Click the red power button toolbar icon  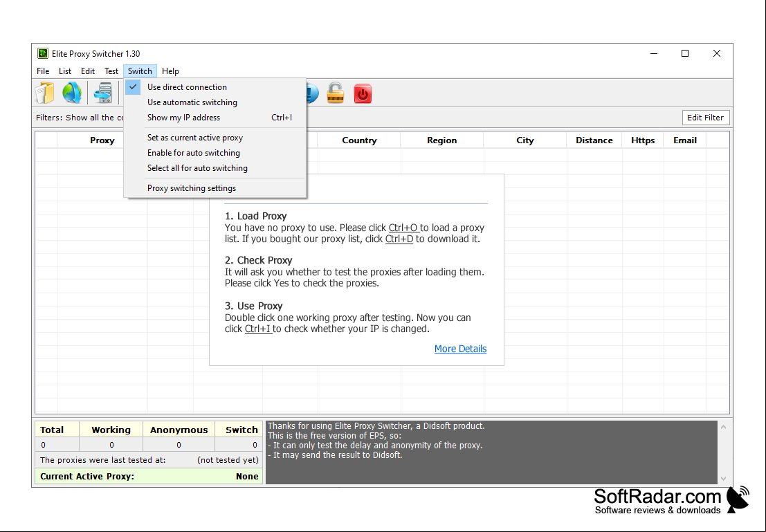coord(363,93)
